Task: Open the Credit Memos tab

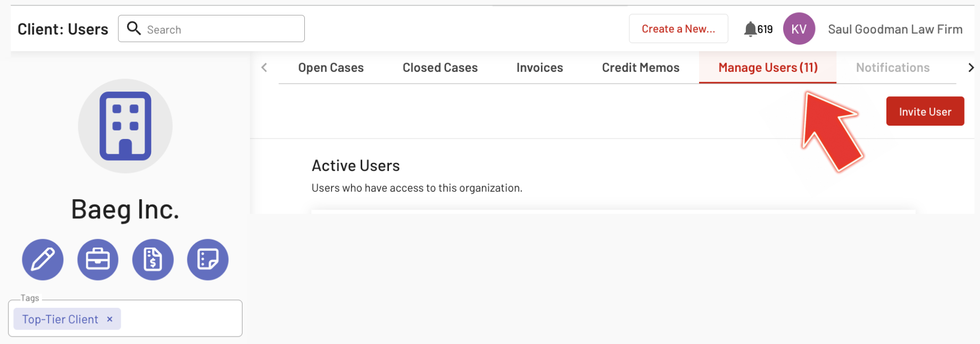Action: click(x=641, y=68)
